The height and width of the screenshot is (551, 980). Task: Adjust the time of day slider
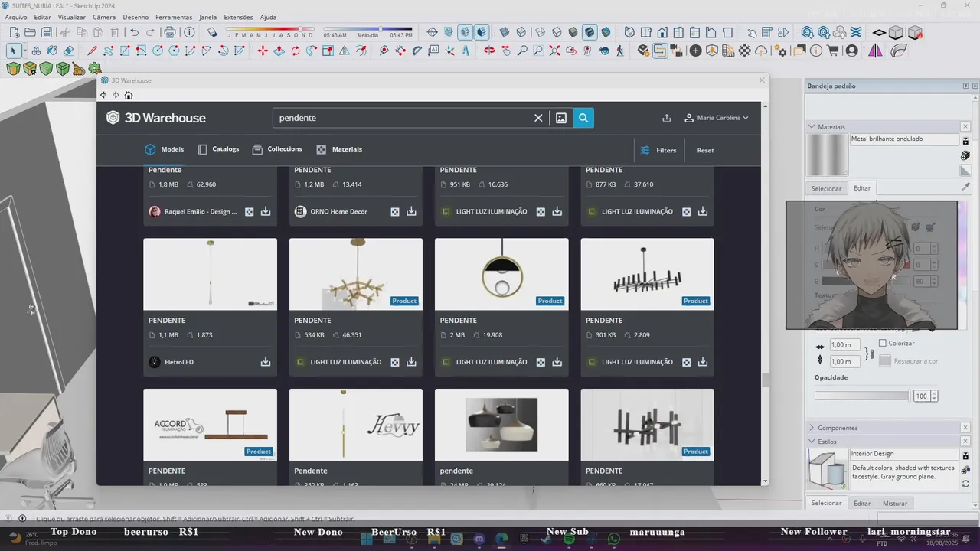(x=367, y=31)
